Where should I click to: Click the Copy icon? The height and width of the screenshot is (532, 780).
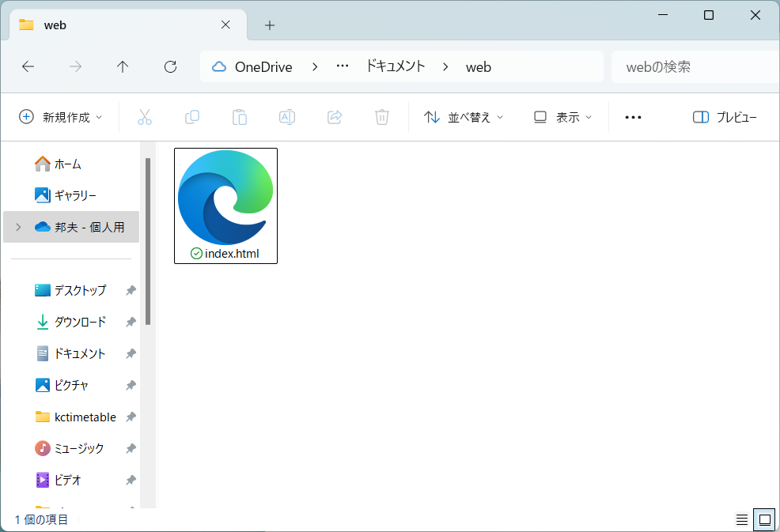point(192,116)
